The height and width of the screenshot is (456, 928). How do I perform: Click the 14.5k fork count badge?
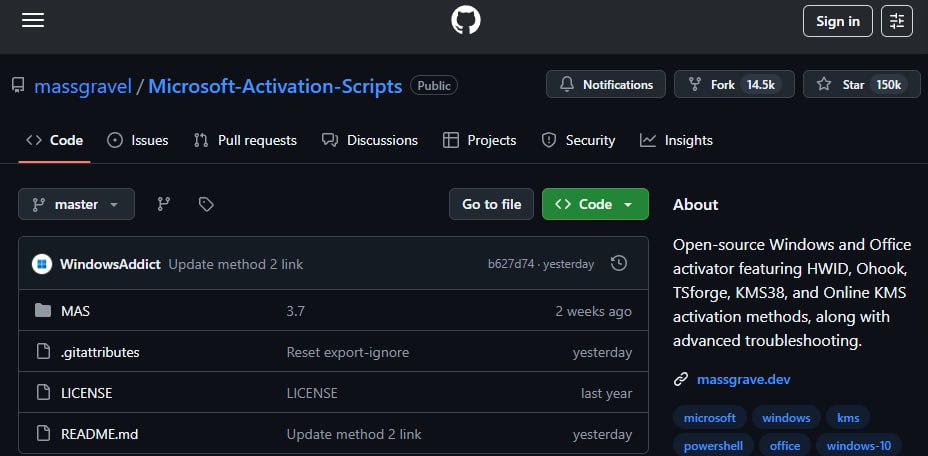click(761, 85)
